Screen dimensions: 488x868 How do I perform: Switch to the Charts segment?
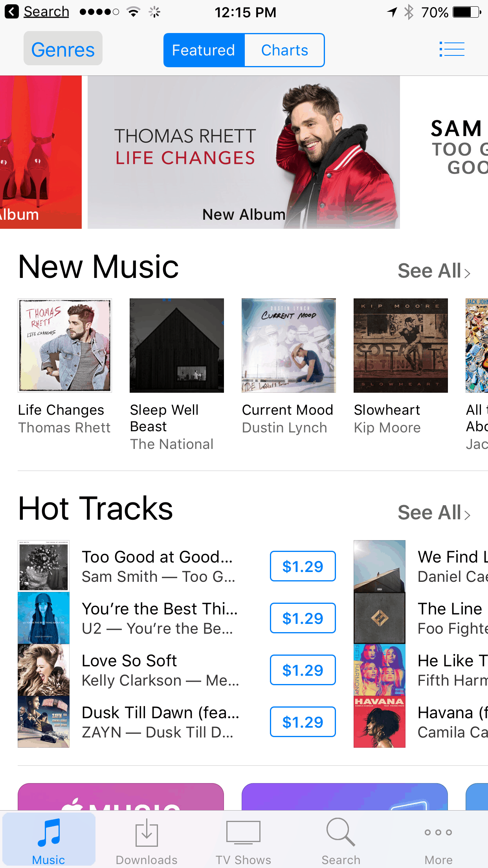(284, 50)
